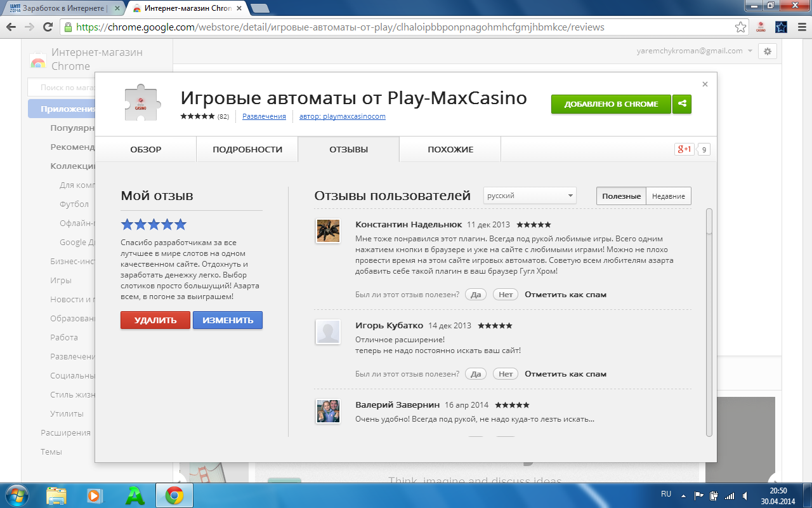Open author link playmaxcasinocom
Image resolution: width=812 pixels, height=508 pixels.
point(343,116)
